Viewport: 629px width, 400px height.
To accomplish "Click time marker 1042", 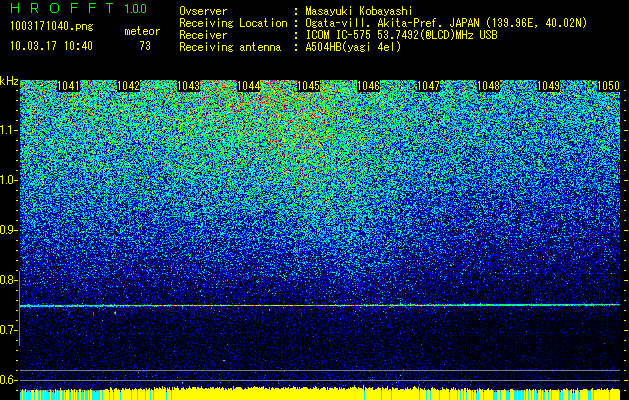I will click(x=128, y=86).
